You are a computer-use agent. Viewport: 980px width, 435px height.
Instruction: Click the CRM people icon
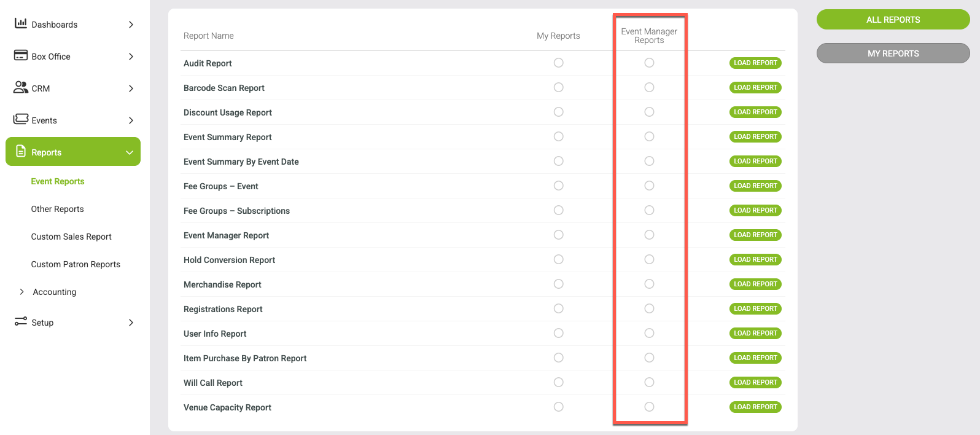click(21, 87)
